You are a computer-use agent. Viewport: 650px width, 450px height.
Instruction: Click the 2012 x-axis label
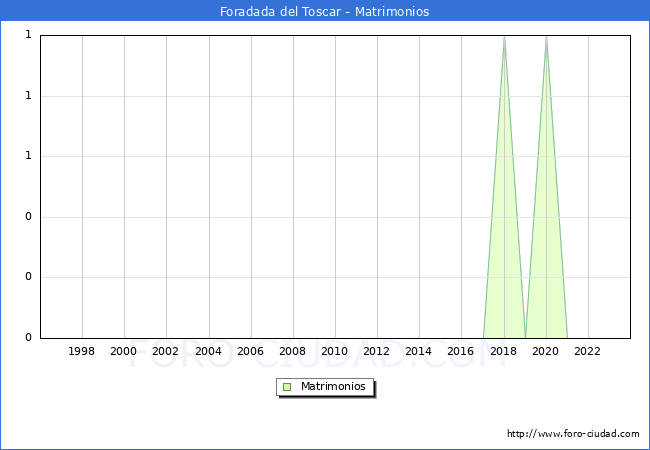coord(376,351)
